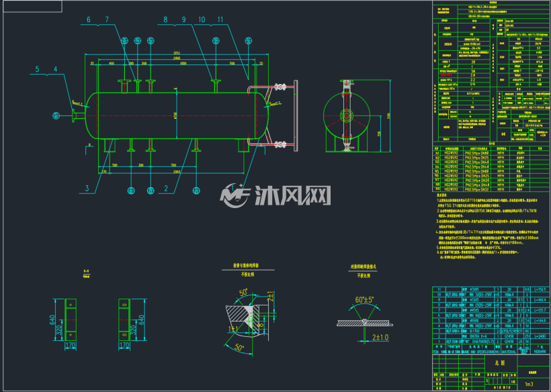The image size is (551, 392).
Task: Select balloon callout number 11 above the vessel
Action: pyautogui.click(x=220, y=20)
